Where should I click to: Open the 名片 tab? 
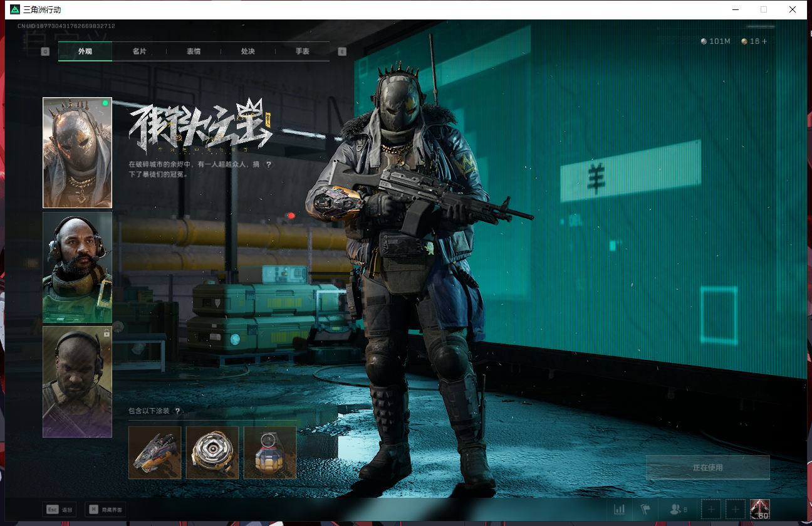coord(139,51)
